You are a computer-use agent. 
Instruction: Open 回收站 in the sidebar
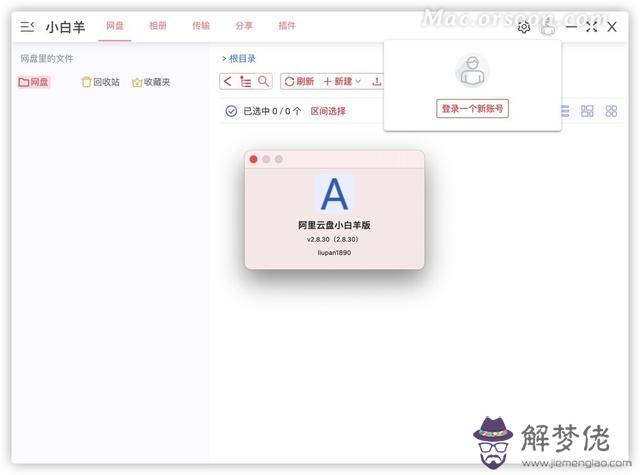[x=100, y=82]
